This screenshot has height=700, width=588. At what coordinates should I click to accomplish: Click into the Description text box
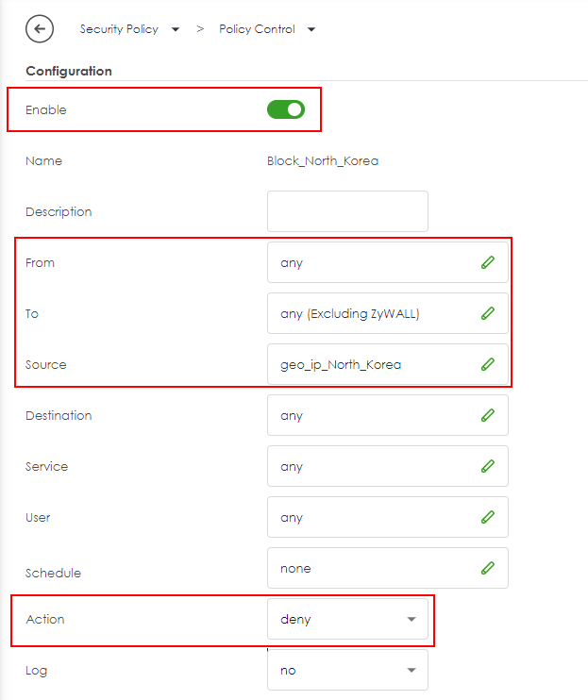(x=347, y=211)
